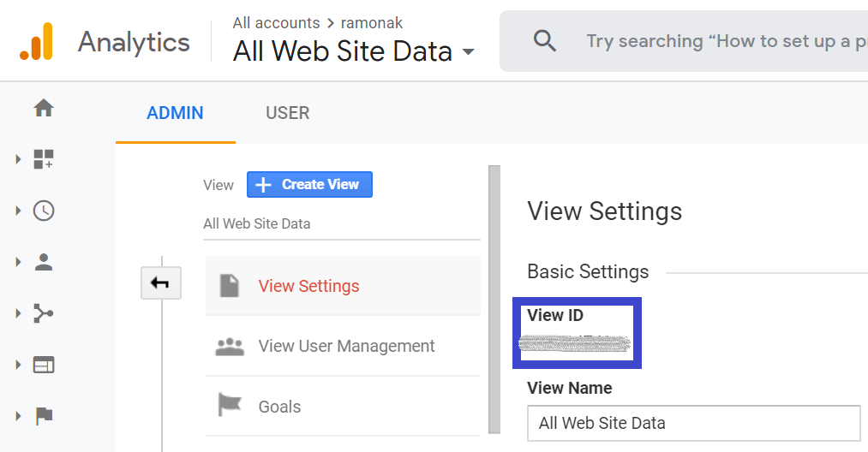The width and height of the screenshot is (868, 452).
Task: Click the search magnifier icon
Action: coord(545,41)
